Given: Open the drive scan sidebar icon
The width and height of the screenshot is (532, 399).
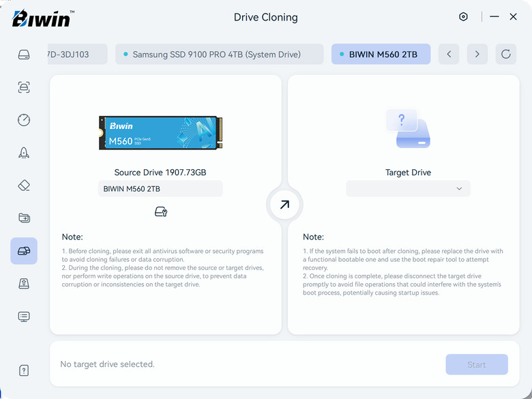Looking at the screenshot, I should [x=24, y=87].
